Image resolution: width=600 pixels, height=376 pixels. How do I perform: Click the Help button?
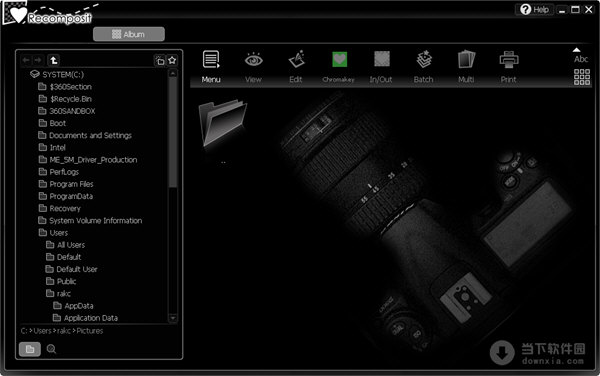tap(535, 10)
